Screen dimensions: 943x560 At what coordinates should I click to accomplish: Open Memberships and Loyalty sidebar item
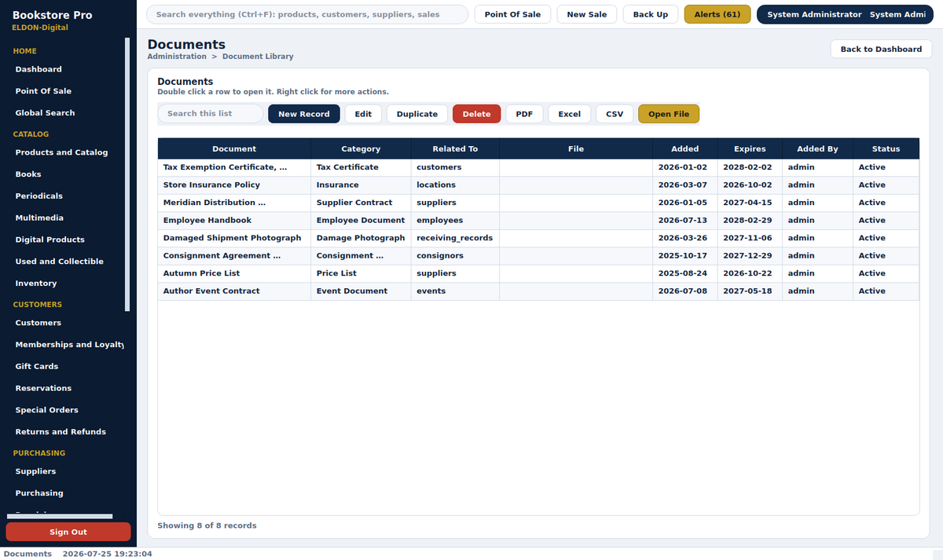tap(69, 345)
